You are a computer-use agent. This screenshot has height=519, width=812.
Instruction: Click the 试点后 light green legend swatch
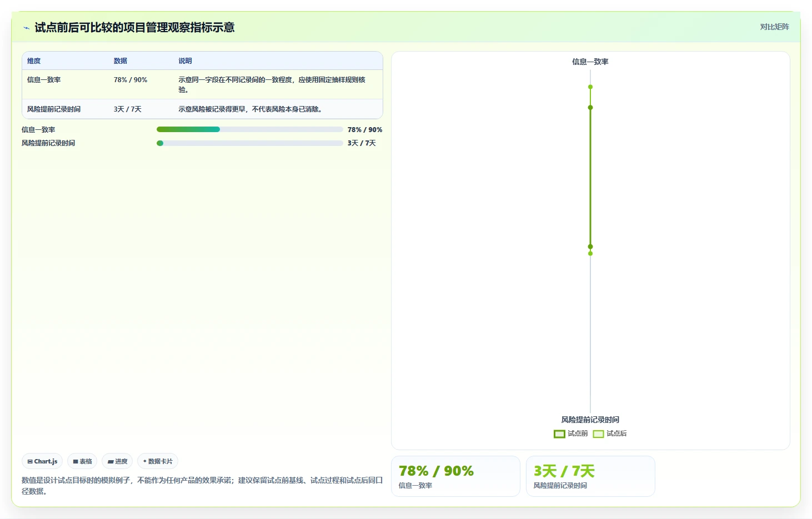[x=598, y=434]
